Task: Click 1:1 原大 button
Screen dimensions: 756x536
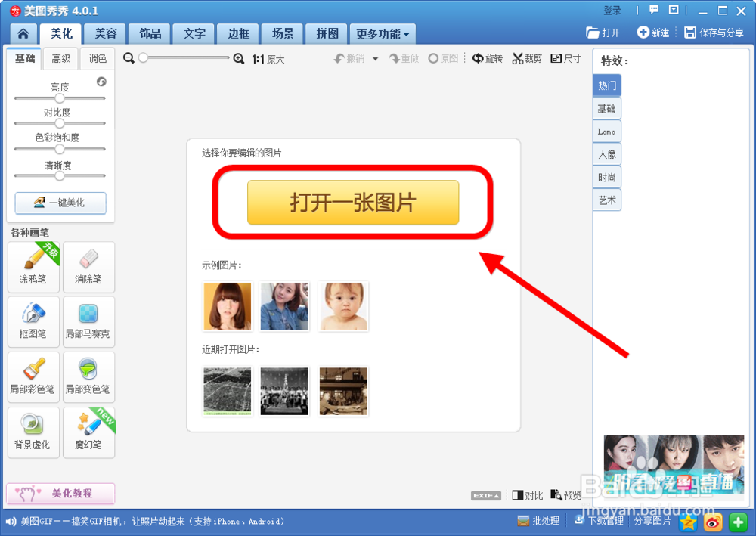Action: click(x=268, y=59)
